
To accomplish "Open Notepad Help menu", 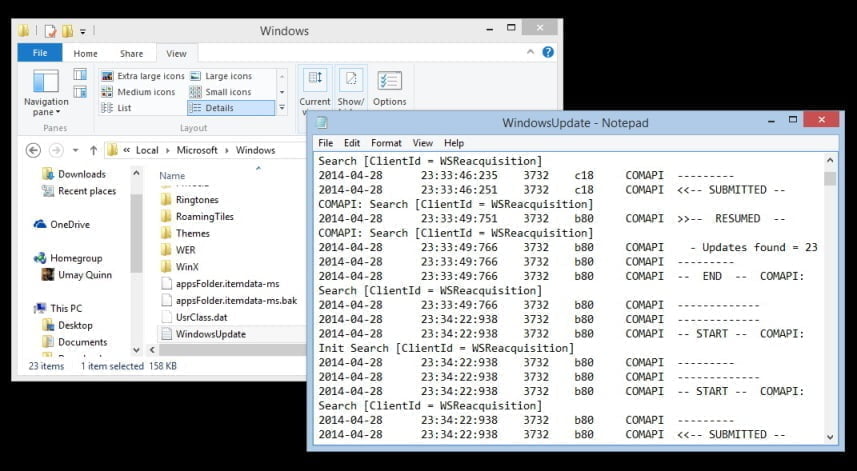I will coord(454,143).
